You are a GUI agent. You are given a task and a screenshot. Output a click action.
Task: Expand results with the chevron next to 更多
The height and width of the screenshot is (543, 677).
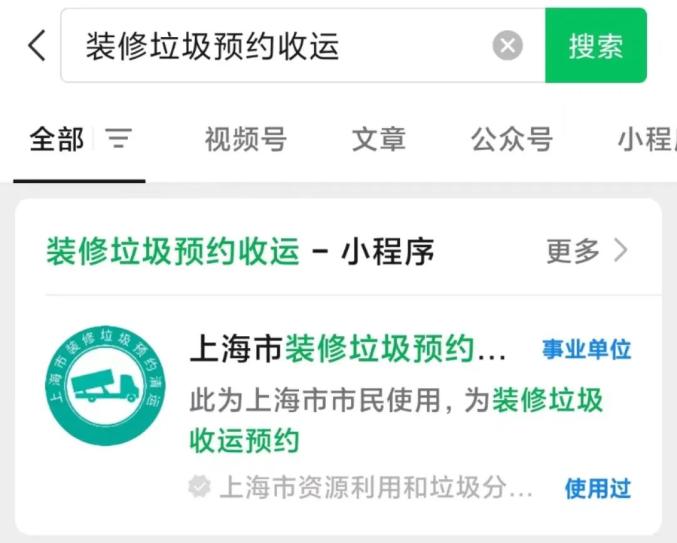click(621, 250)
